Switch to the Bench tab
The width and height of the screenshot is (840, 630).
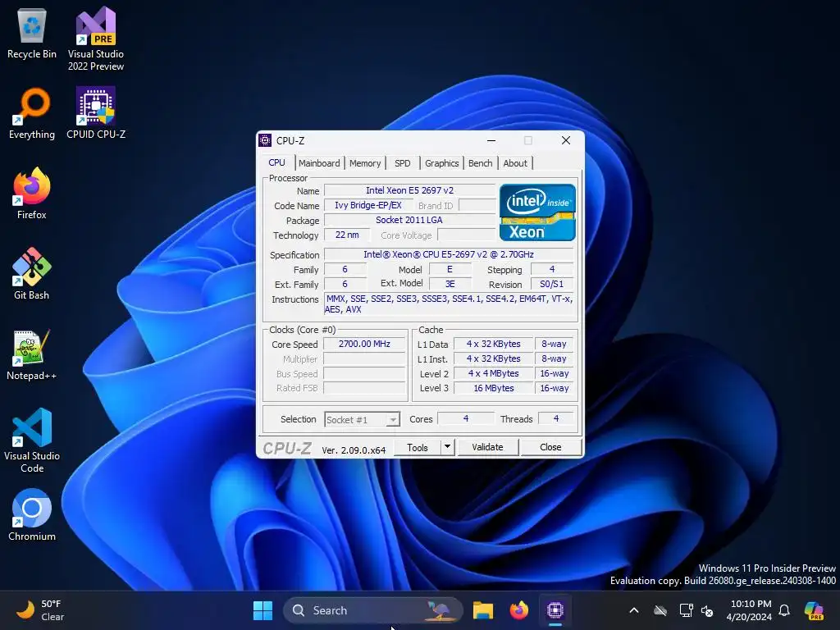480,163
